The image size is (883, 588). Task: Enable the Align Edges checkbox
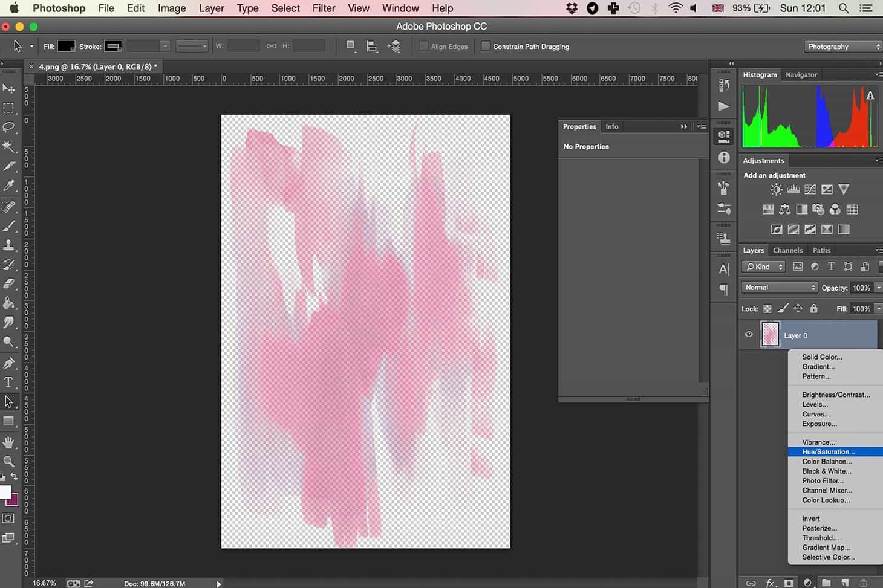click(x=424, y=46)
